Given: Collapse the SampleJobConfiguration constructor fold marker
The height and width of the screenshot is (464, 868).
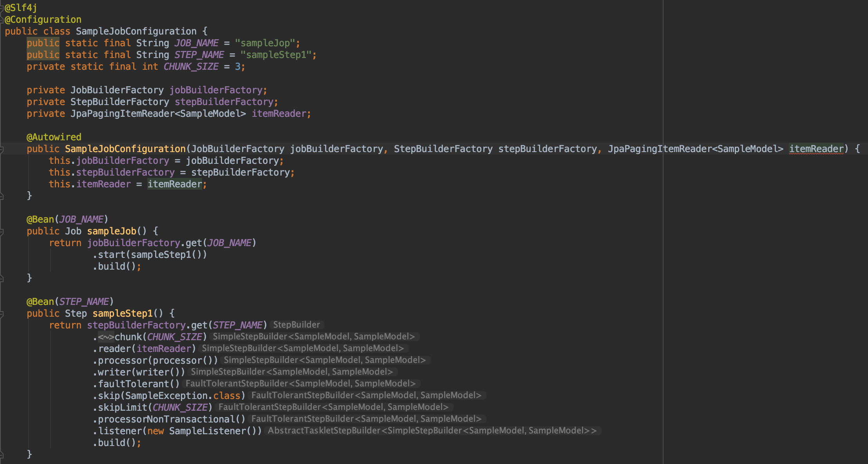Looking at the screenshot, I should click(x=2, y=149).
